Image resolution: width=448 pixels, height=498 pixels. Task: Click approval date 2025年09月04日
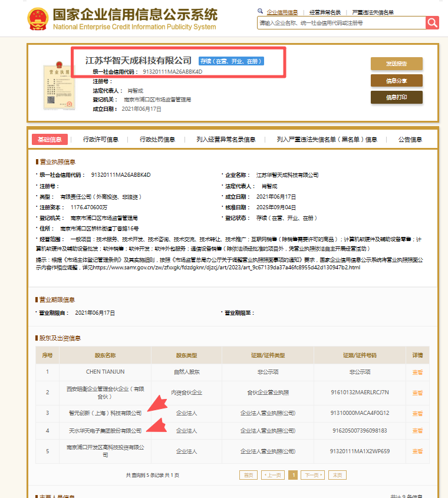point(276,207)
